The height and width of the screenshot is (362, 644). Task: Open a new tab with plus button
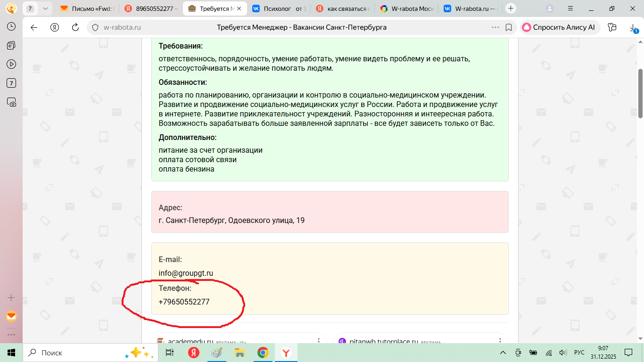[511, 8]
